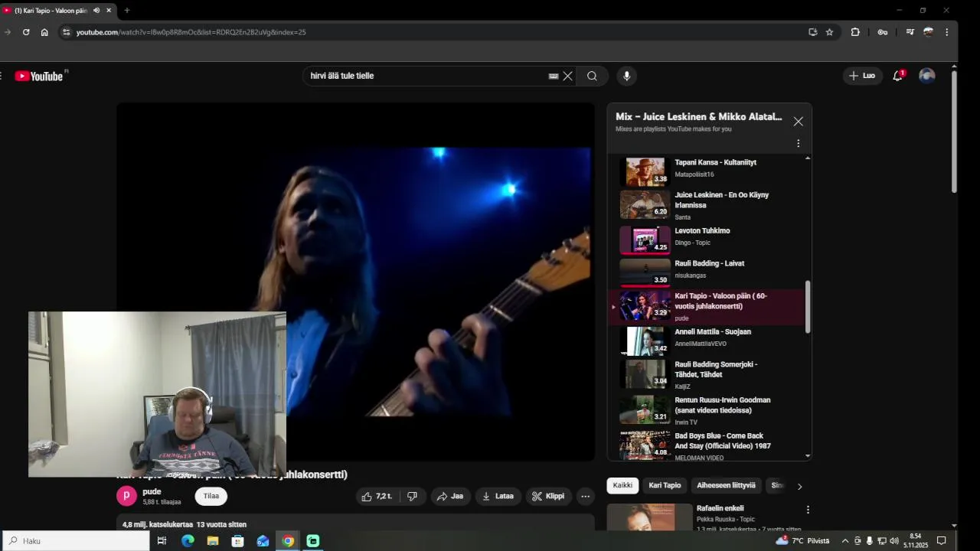Show hidden system tray icons
This screenshot has width=980, height=551.
point(845,541)
